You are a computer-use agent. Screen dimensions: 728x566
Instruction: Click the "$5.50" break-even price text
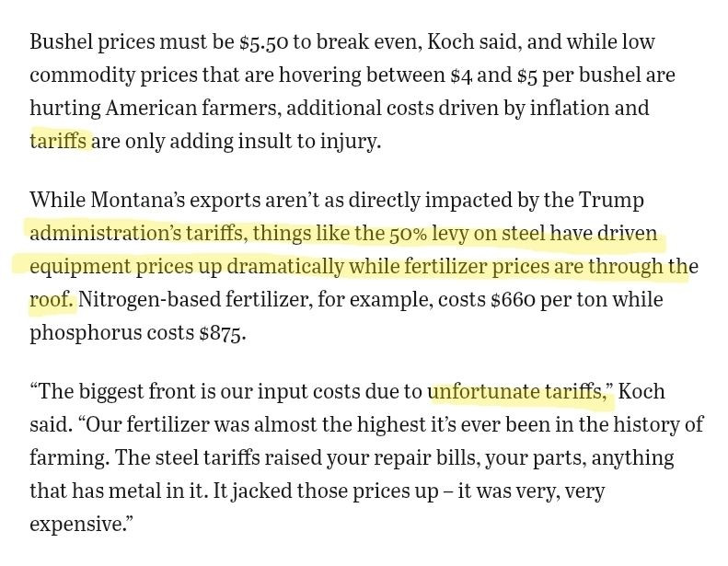point(264,42)
